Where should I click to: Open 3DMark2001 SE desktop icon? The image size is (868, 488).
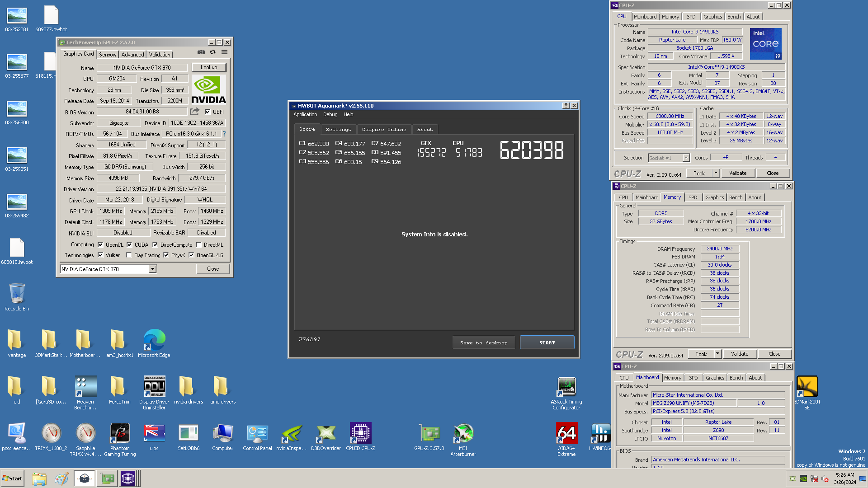[x=807, y=393]
